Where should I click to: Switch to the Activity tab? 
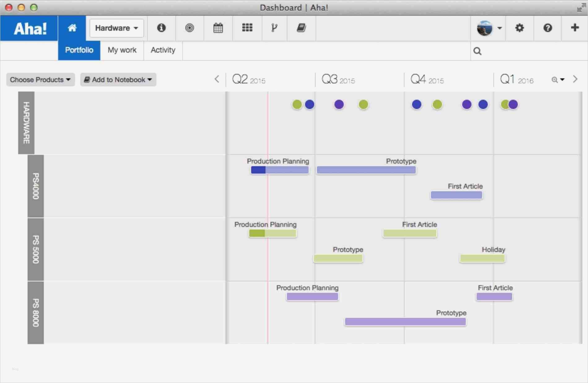pos(163,50)
